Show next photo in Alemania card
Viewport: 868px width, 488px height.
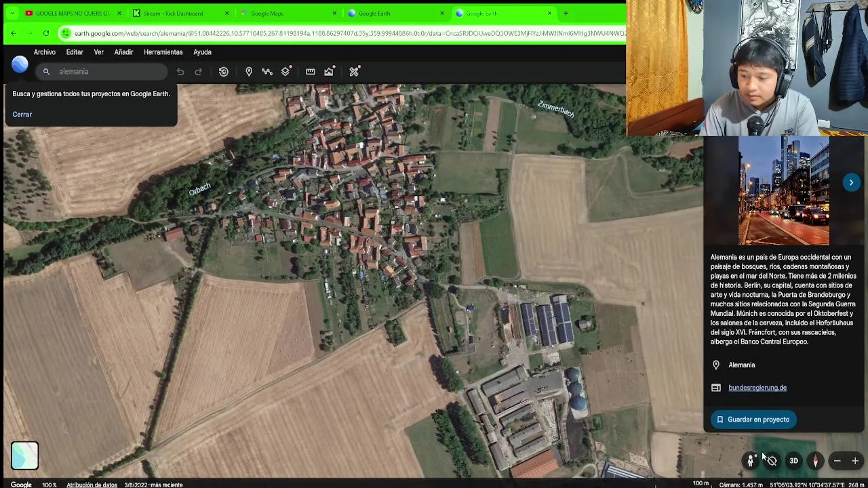click(851, 182)
